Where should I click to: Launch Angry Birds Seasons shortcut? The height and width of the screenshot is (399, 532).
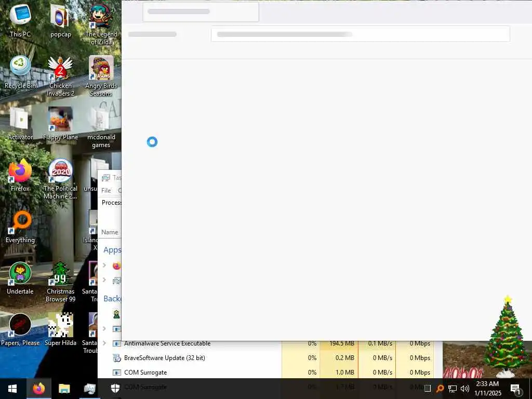101,76
